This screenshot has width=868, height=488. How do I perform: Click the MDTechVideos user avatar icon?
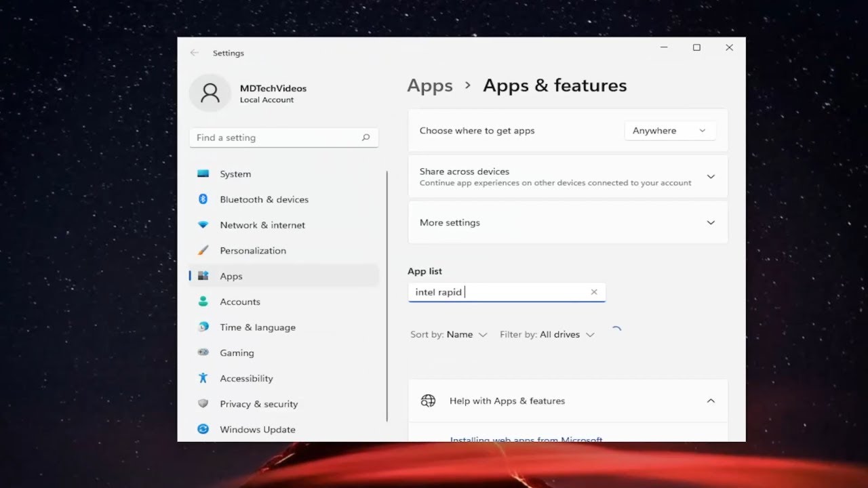pyautogui.click(x=210, y=93)
